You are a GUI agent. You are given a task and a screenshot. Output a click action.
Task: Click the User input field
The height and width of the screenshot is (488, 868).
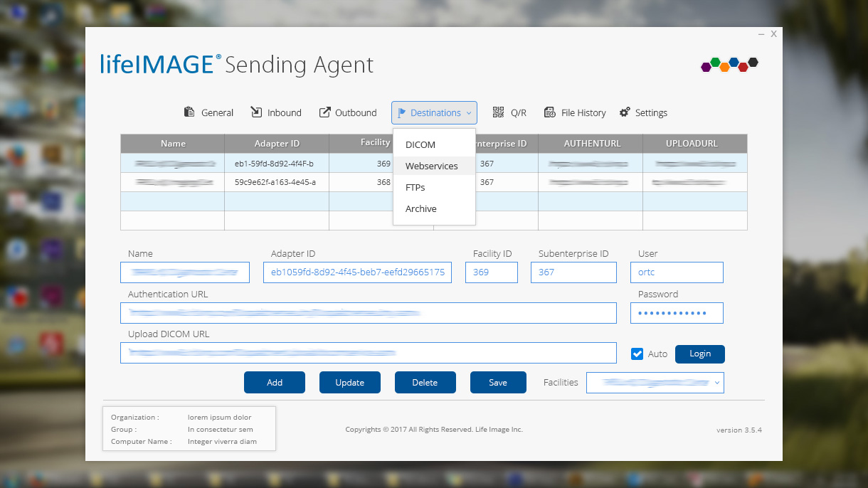[x=677, y=272]
